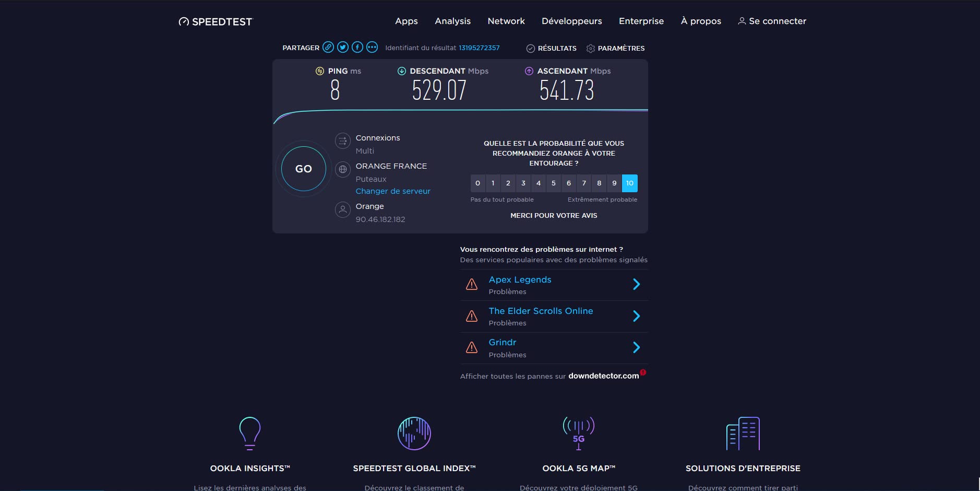Expand Apex Legends problems chevron
This screenshot has height=491, width=980.
636,284
